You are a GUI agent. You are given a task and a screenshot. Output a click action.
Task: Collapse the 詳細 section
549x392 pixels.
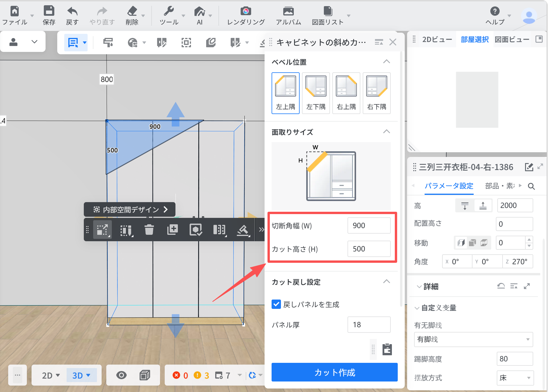click(x=419, y=287)
